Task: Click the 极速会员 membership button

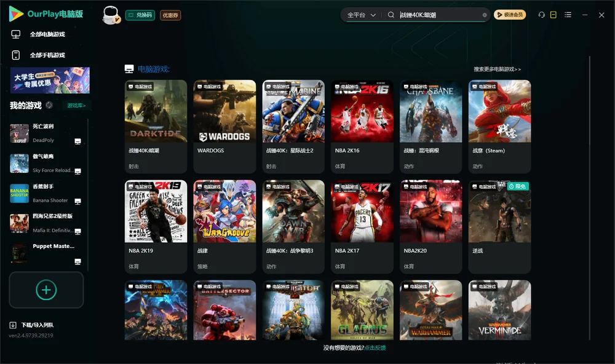Action: click(509, 15)
